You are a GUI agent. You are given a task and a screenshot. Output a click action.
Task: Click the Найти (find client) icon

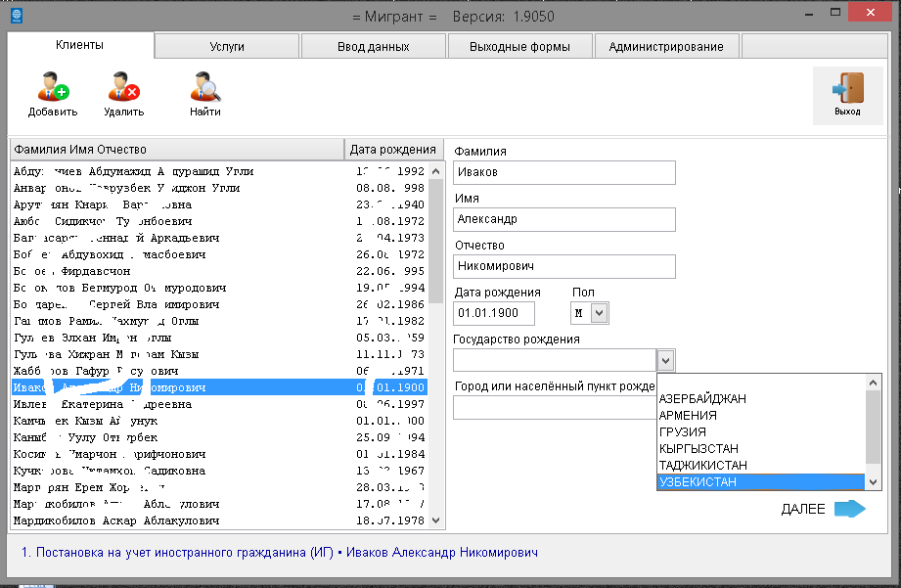pyautogui.click(x=205, y=88)
